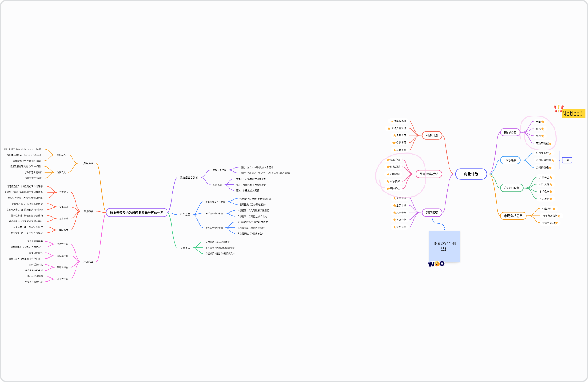The width and height of the screenshot is (588, 382).
Task: Select the 思维品质 sub-node
Action: pyautogui.click(x=63, y=218)
